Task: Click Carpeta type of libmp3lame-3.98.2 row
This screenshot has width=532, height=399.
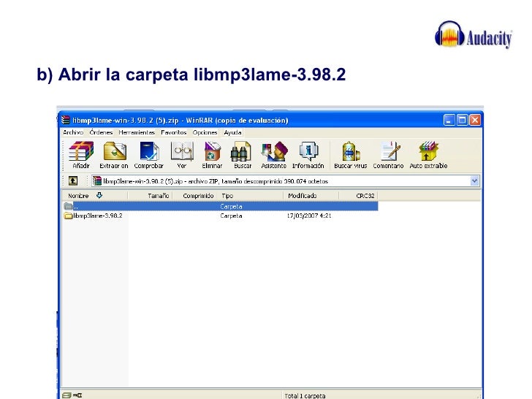Action: [231, 216]
